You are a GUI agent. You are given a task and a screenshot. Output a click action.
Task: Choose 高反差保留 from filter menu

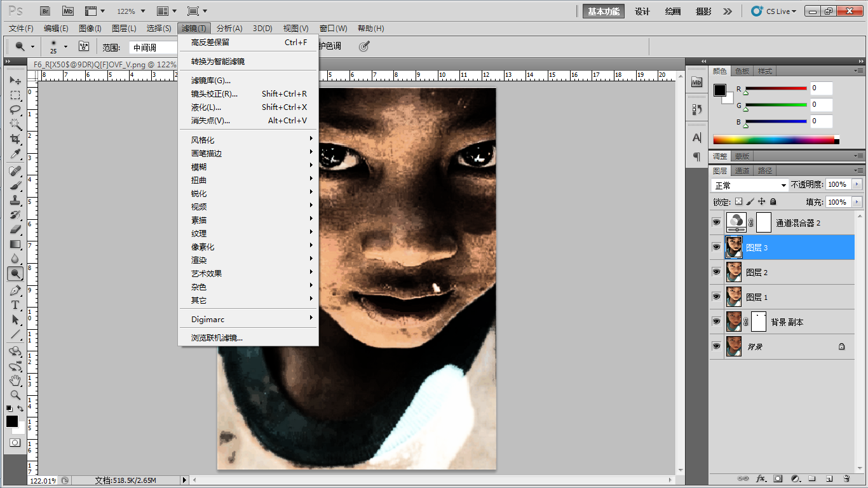248,42
